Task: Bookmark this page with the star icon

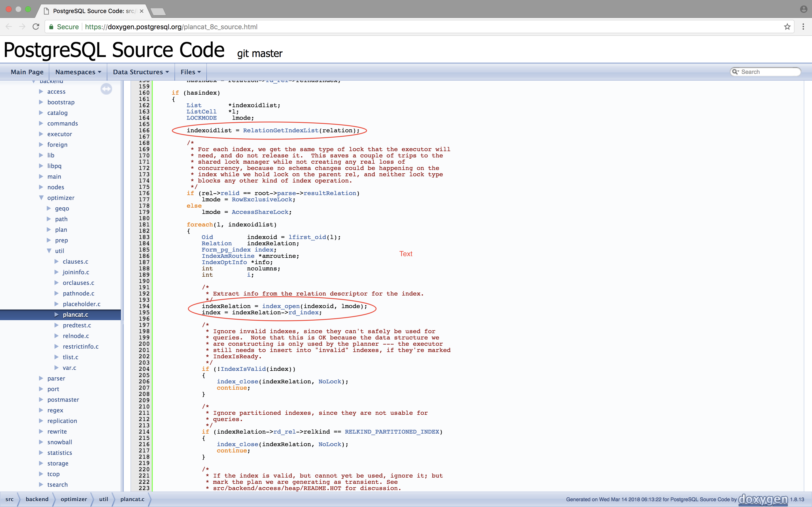Action: pyautogui.click(x=787, y=27)
